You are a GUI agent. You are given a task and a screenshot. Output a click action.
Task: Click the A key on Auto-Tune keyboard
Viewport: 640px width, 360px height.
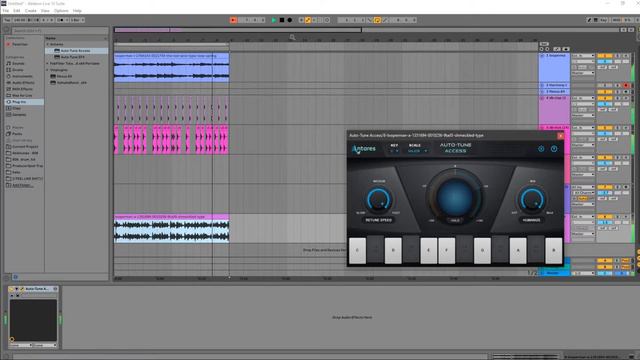click(x=518, y=250)
